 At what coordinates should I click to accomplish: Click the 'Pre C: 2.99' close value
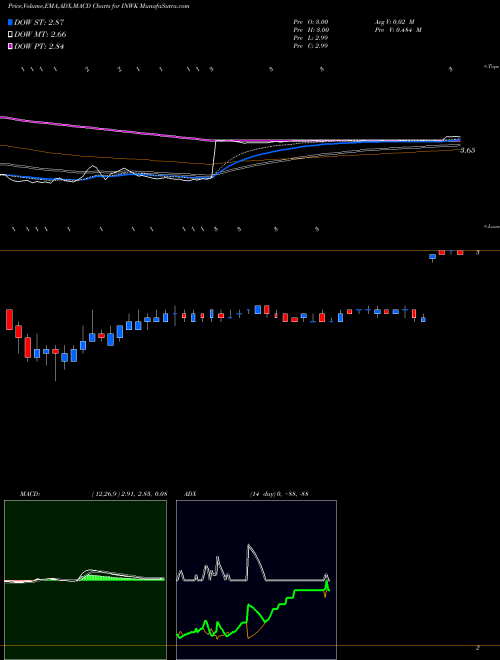click(x=311, y=46)
